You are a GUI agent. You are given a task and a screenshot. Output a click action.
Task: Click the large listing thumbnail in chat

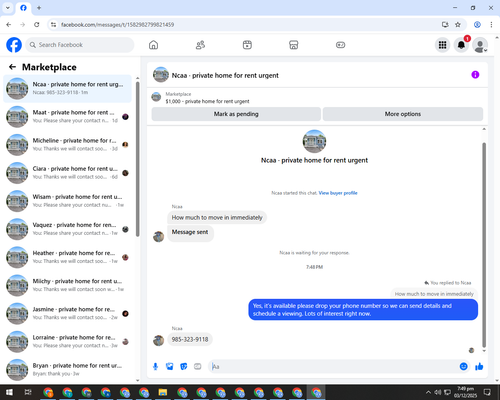(x=314, y=141)
